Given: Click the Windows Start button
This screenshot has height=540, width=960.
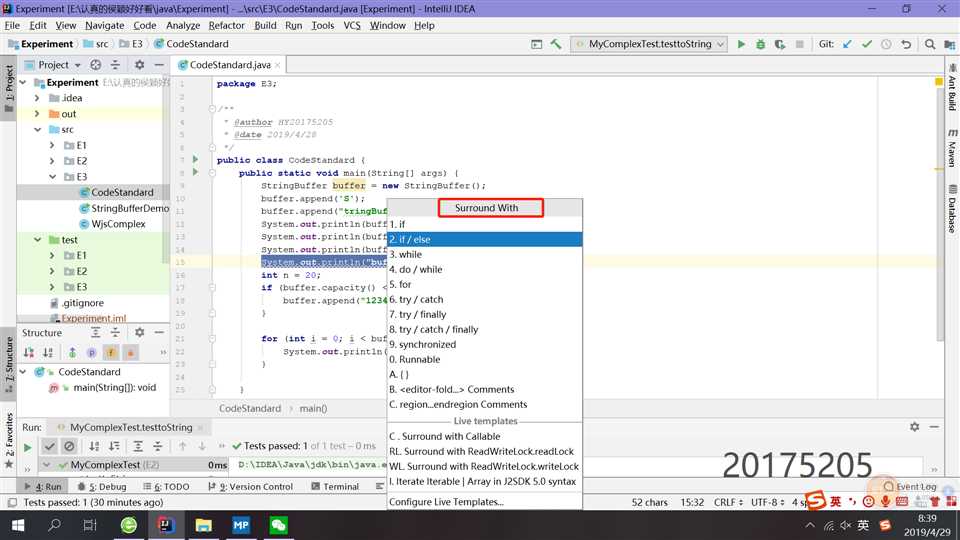Looking at the screenshot, I should click(17, 525).
